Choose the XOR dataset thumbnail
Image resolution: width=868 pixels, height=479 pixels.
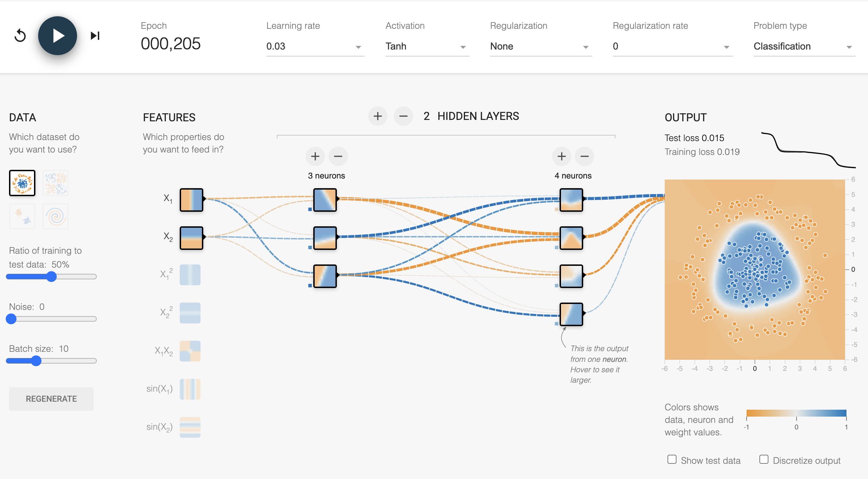click(56, 183)
